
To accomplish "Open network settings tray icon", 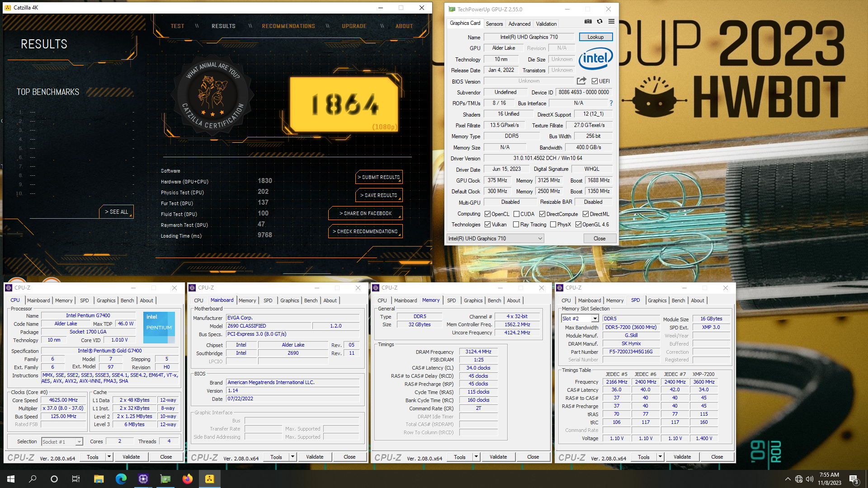I will [x=798, y=479].
